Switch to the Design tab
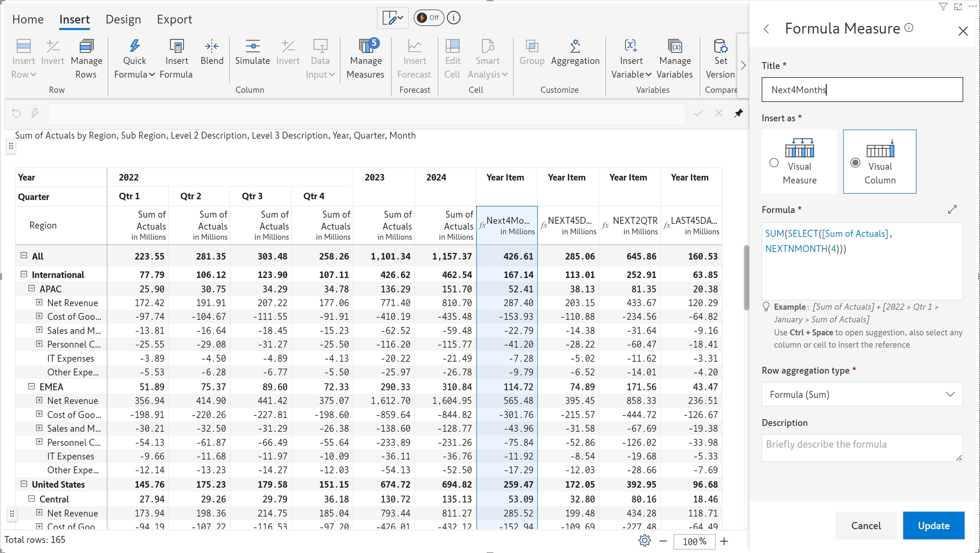Viewport: 980px width, 553px height. (x=123, y=19)
